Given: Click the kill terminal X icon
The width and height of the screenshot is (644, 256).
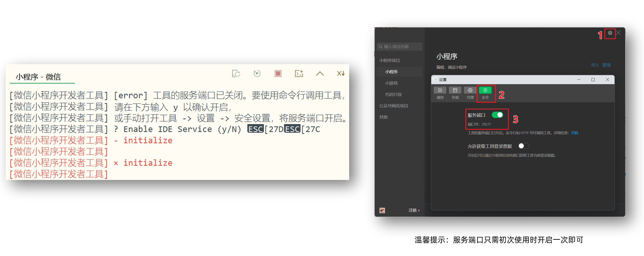Looking at the screenshot, I should click(x=340, y=73).
